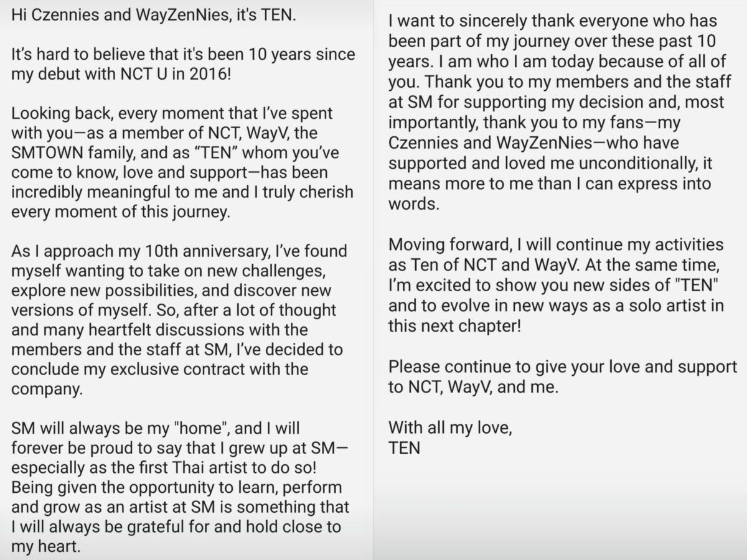Click the paragraph starting "SM will always be"
This screenshot has width=747, height=560.
click(181, 487)
